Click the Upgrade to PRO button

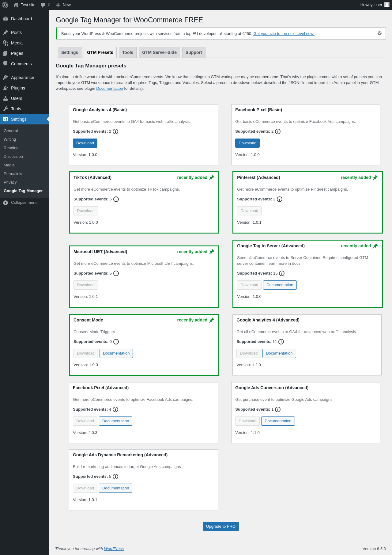tap(221, 526)
